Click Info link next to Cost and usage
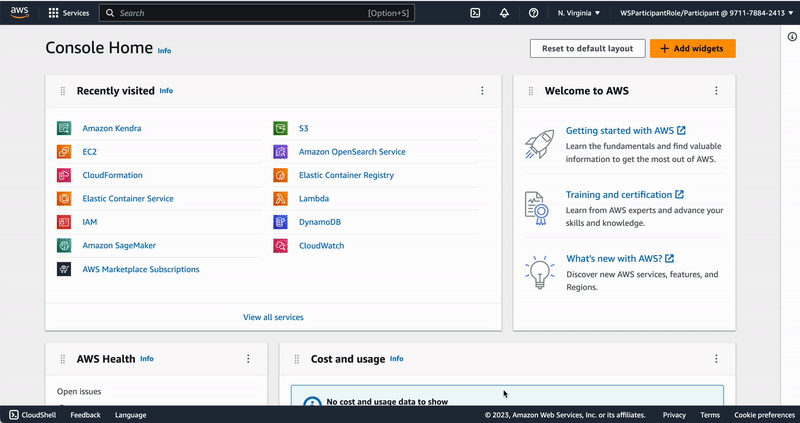 tap(396, 358)
